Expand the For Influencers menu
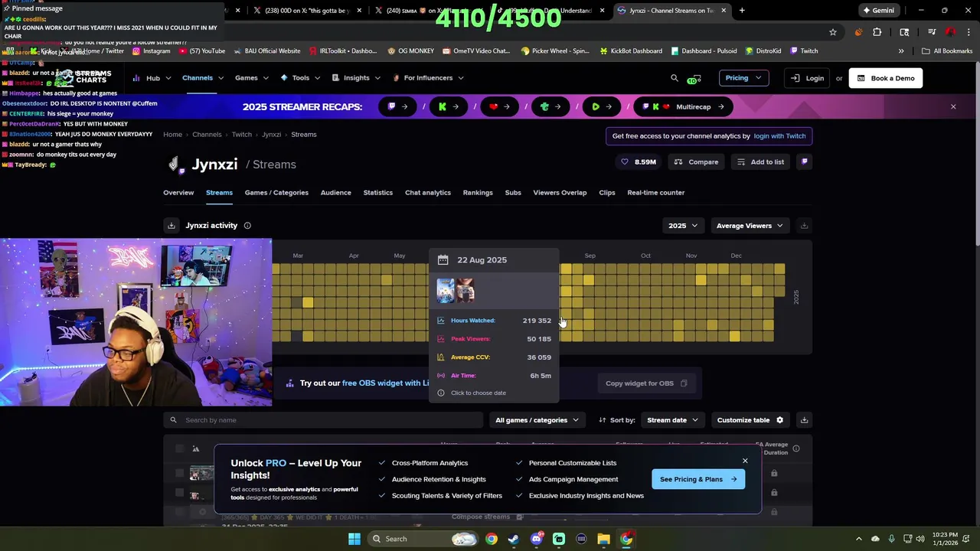Image resolution: width=980 pixels, height=551 pixels. coord(428,78)
